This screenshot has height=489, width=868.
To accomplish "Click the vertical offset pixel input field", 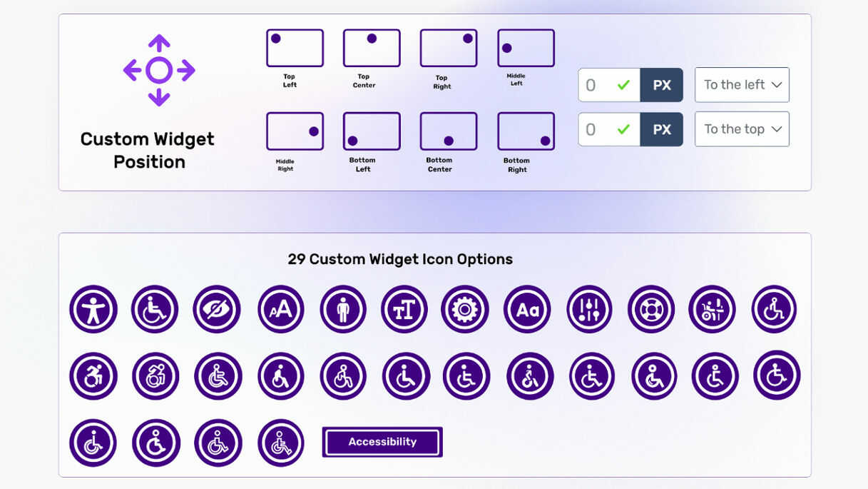I will (599, 129).
